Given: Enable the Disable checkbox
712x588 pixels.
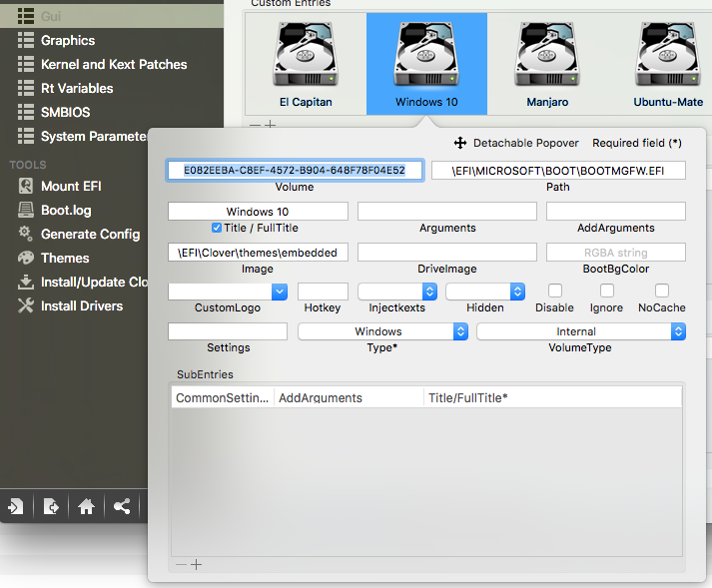Looking at the screenshot, I should click(555, 291).
